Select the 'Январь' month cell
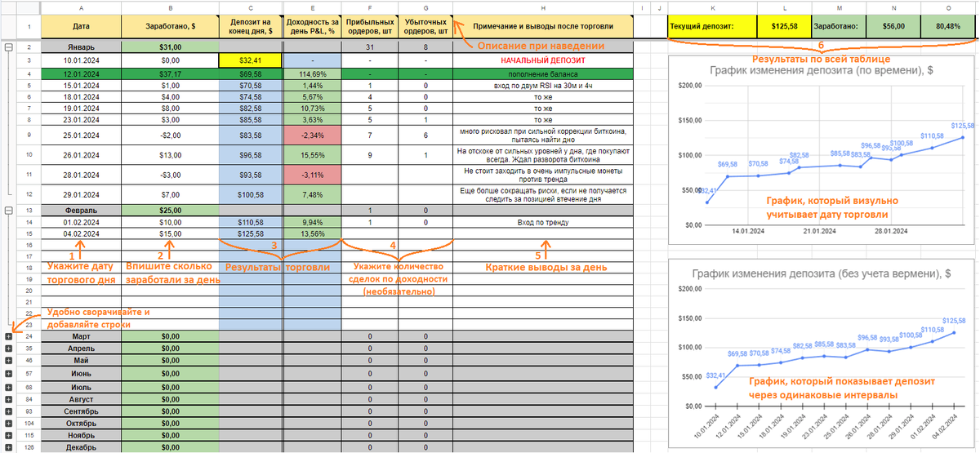Screen dimensions: 980x453 [81, 47]
